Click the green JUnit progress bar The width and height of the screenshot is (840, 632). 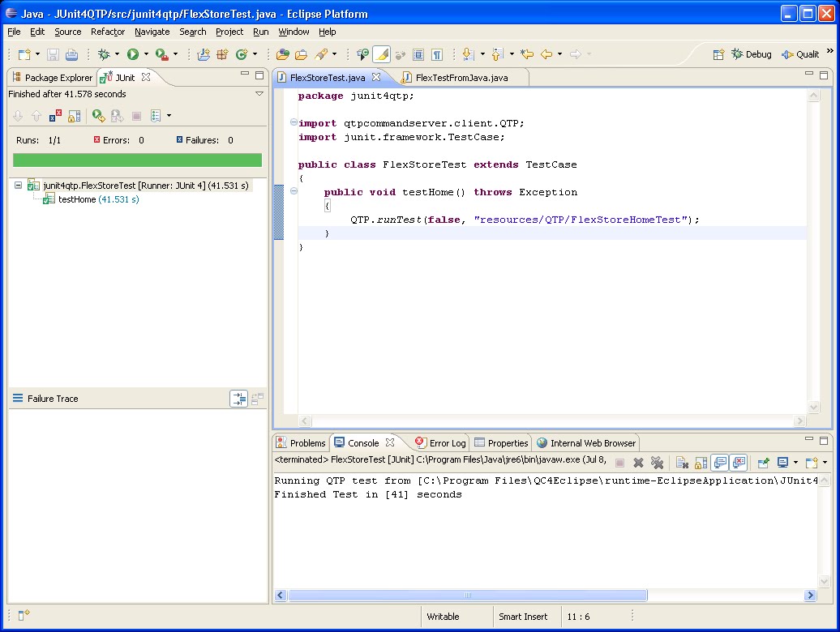(x=137, y=160)
